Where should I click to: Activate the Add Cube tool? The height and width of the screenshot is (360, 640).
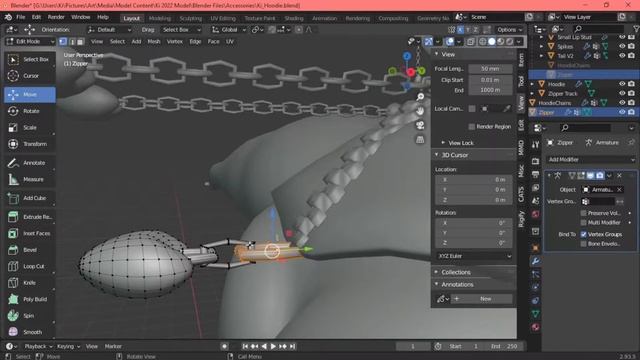coord(30,198)
